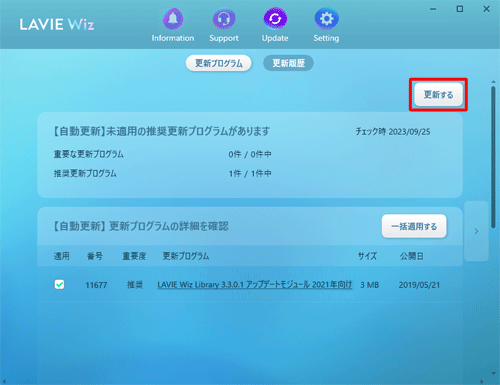
Task: Click the 3 MB size cell
Action: coord(370,285)
